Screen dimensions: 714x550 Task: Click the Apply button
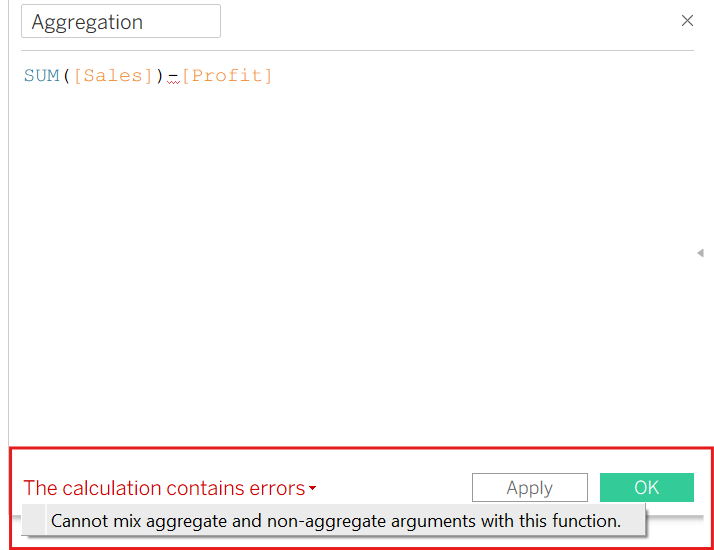pyautogui.click(x=530, y=488)
